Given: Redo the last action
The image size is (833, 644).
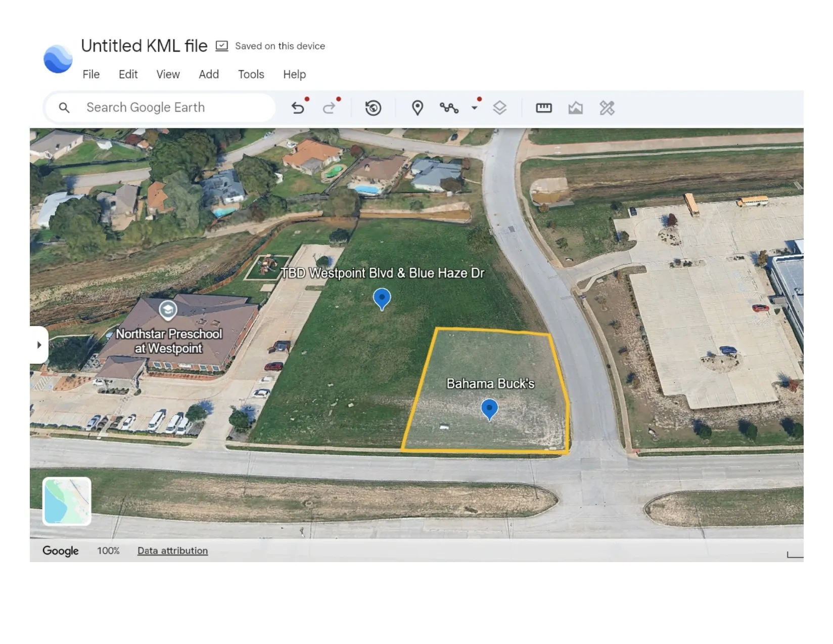Looking at the screenshot, I should point(330,108).
